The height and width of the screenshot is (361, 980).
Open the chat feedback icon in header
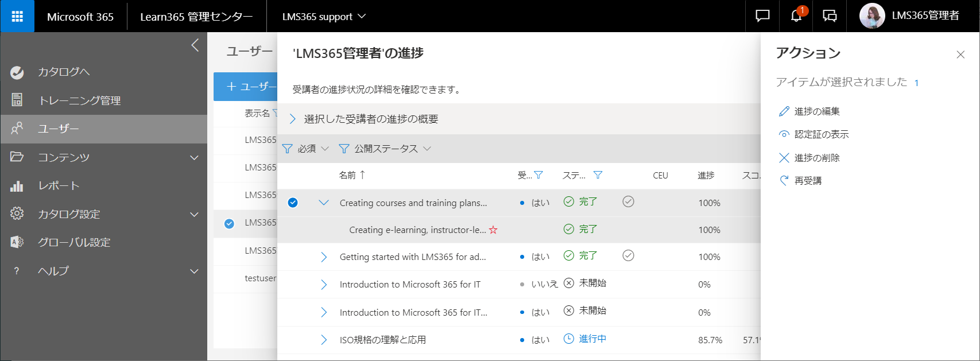coord(762,16)
